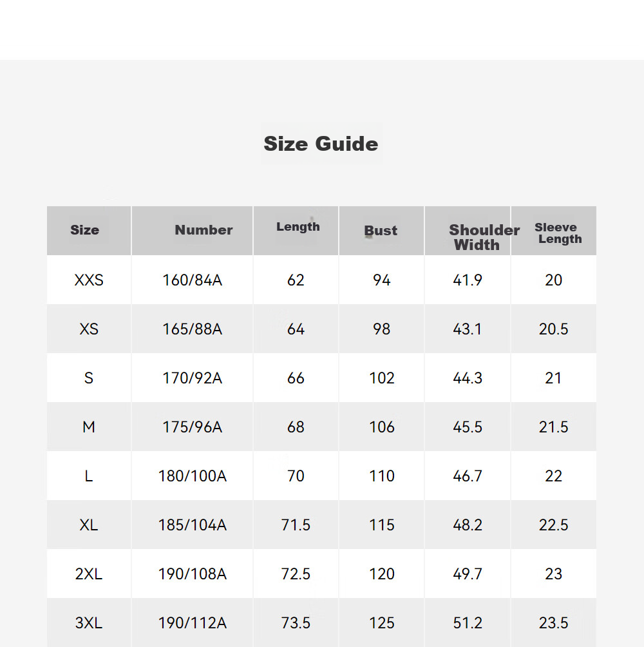Click the Length column header
The width and height of the screenshot is (644, 647).
point(298,227)
